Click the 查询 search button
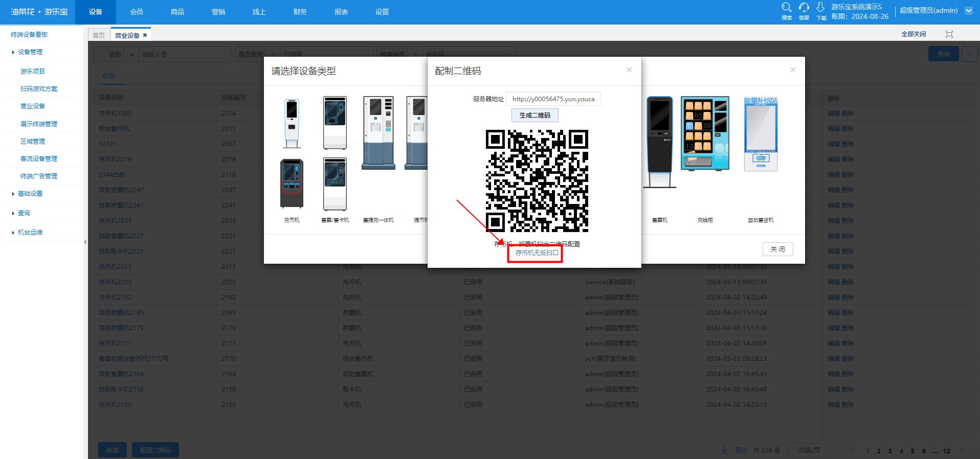The width and height of the screenshot is (980, 459). (944, 54)
